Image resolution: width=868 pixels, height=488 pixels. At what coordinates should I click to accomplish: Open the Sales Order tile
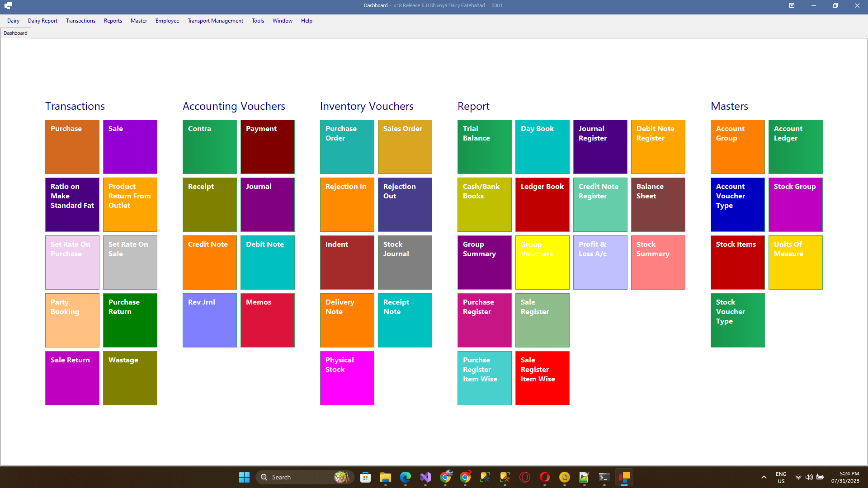pos(405,147)
